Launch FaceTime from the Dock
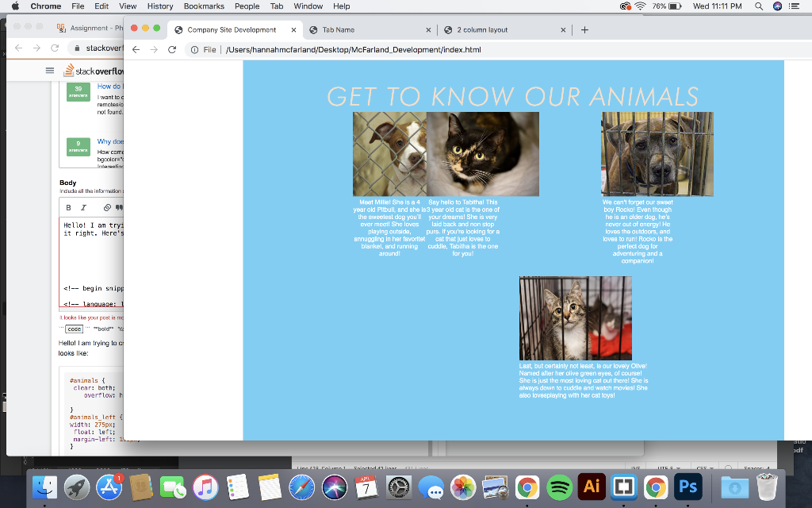This screenshot has width=812, height=508. [x=173, y=487]
